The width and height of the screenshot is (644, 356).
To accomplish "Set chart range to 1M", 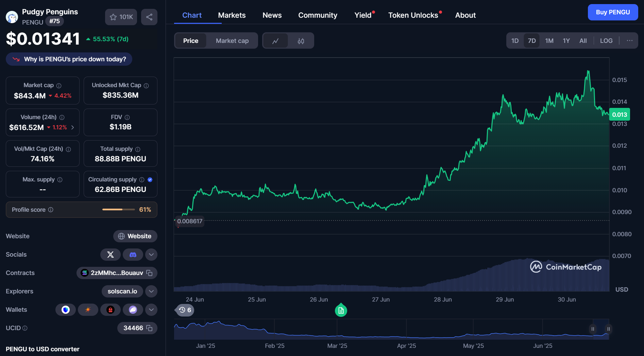I will 549,41.
